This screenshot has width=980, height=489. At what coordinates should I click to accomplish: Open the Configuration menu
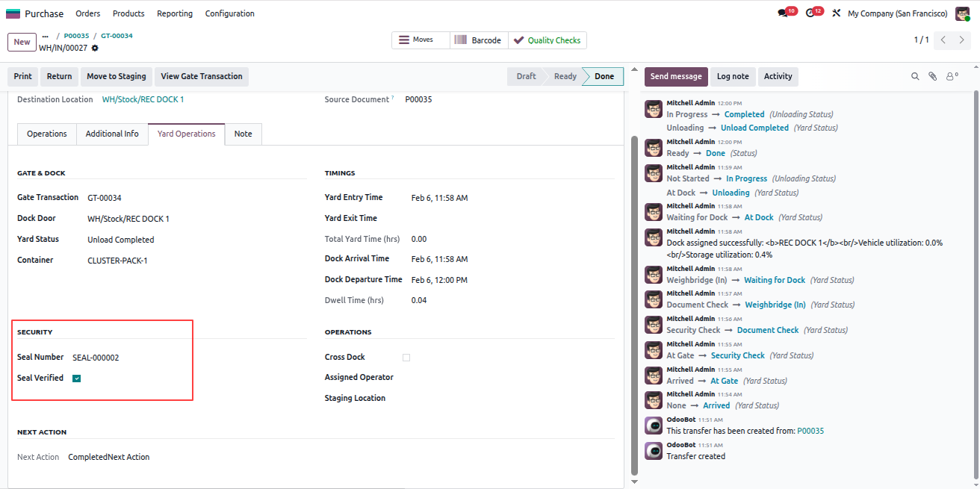click(x=229, y=13)
